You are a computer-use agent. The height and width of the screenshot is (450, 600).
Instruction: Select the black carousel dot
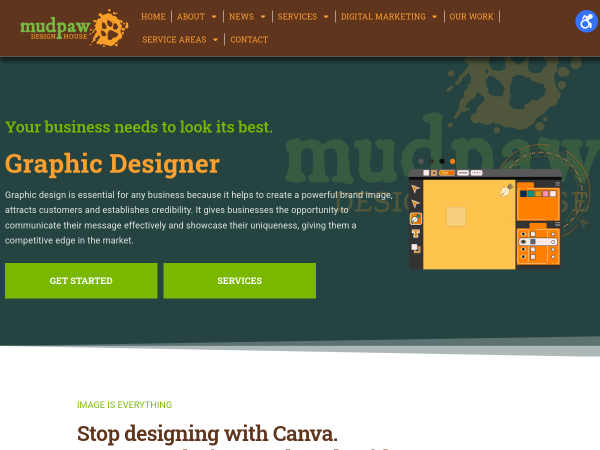pyautogui.click(x=442, y=161)
